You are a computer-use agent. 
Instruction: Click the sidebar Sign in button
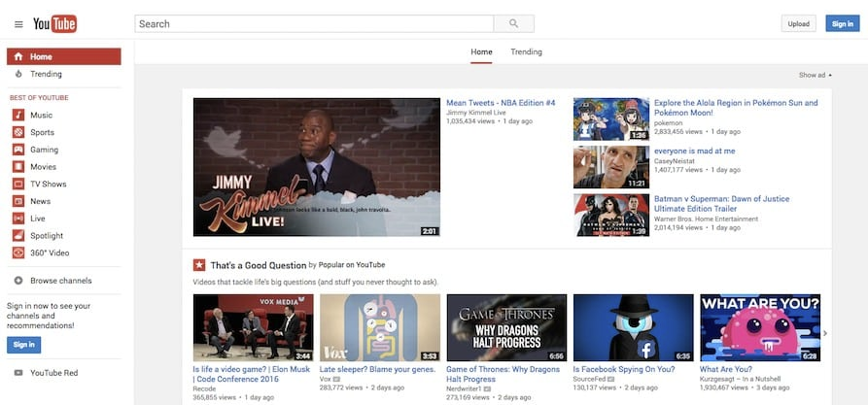pyautogui.click(x=23, y=345)
